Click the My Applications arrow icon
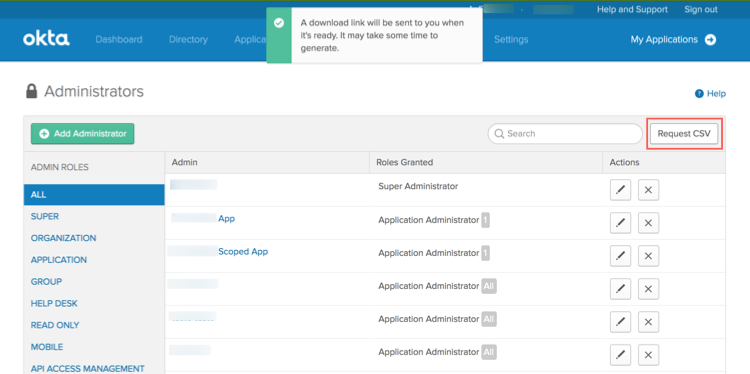This screenshot has height=374, width=750. pos(710,40)
